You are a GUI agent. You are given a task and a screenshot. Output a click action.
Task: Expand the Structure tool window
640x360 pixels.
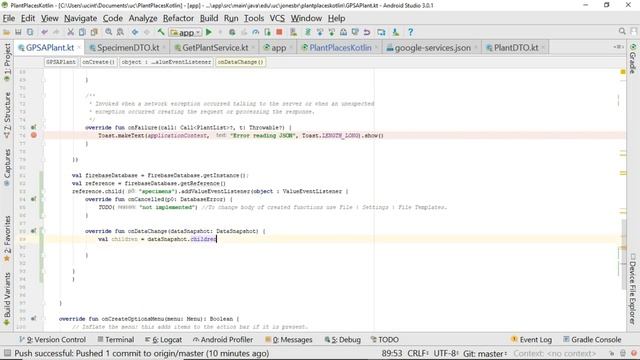[7, 116]
